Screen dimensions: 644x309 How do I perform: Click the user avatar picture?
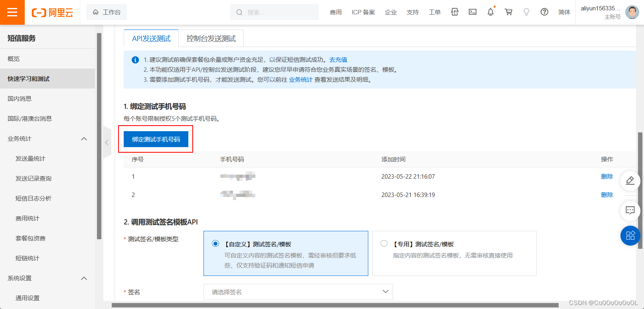[632, 12]
